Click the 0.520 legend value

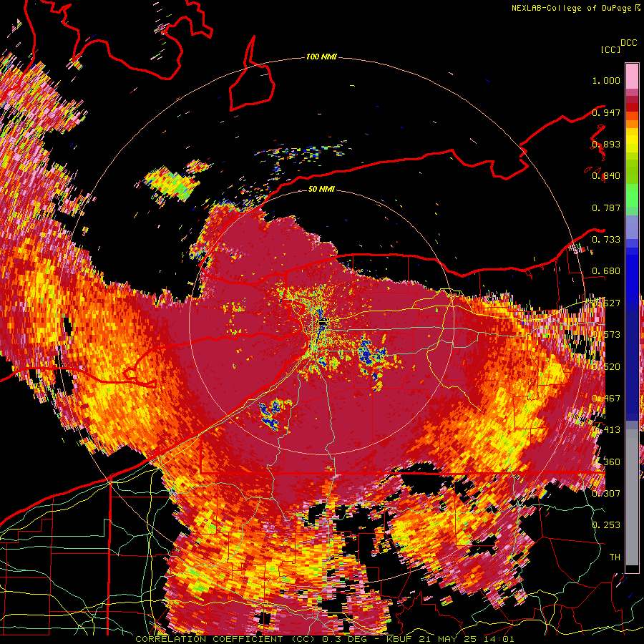point(606,366)
